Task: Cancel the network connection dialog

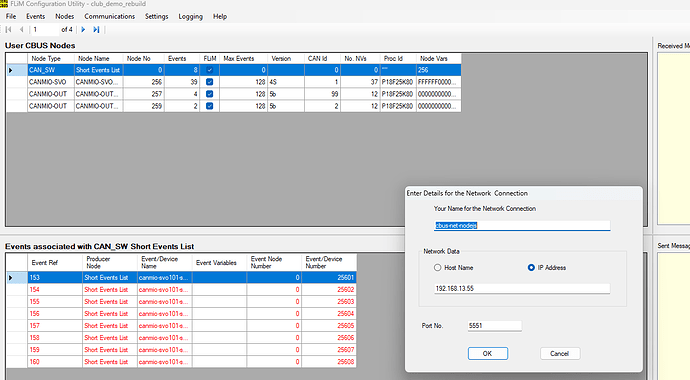Action: tap(560, 354)
